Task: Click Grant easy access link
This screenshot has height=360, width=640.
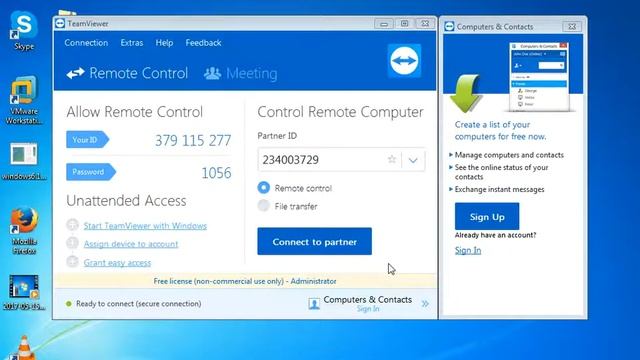Action: [117, 262]
